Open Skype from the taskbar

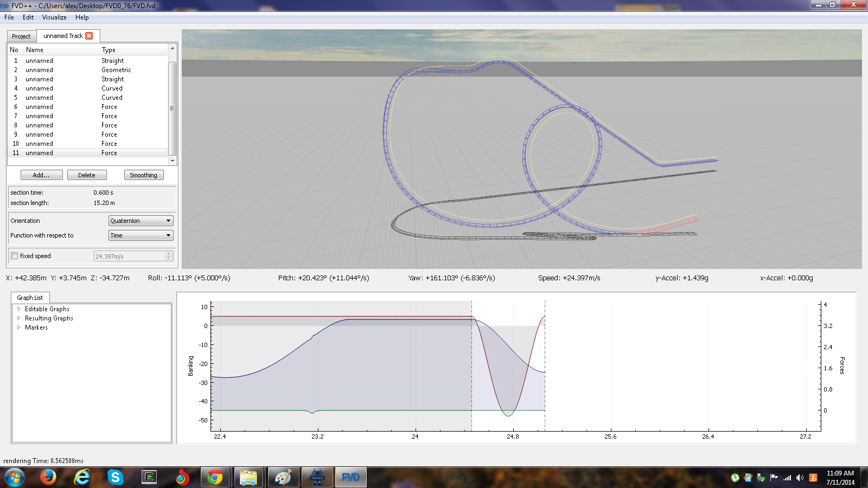115,477
